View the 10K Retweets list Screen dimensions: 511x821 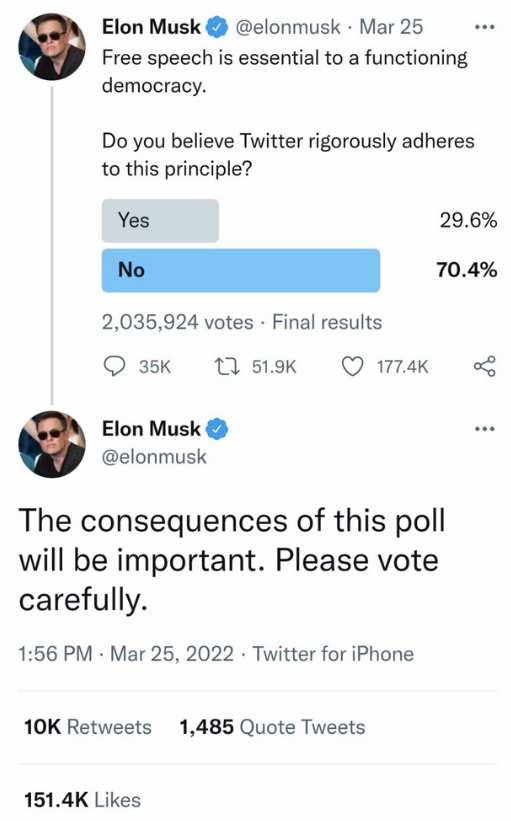coord(87,727)
